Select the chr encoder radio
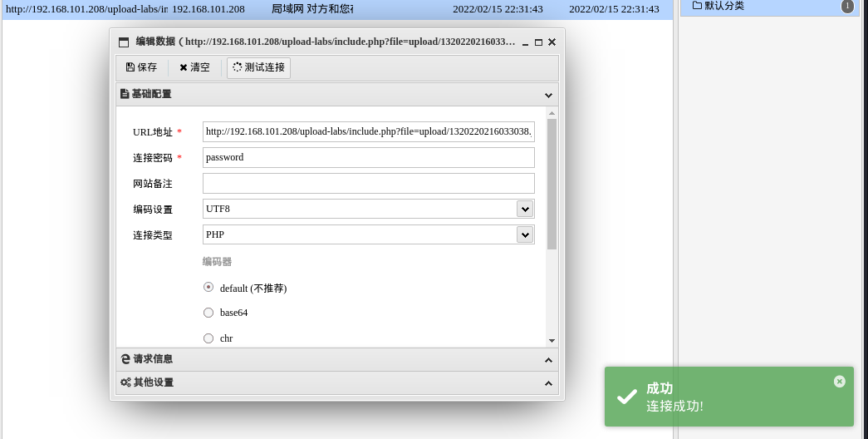 click(x=208, y=338)
